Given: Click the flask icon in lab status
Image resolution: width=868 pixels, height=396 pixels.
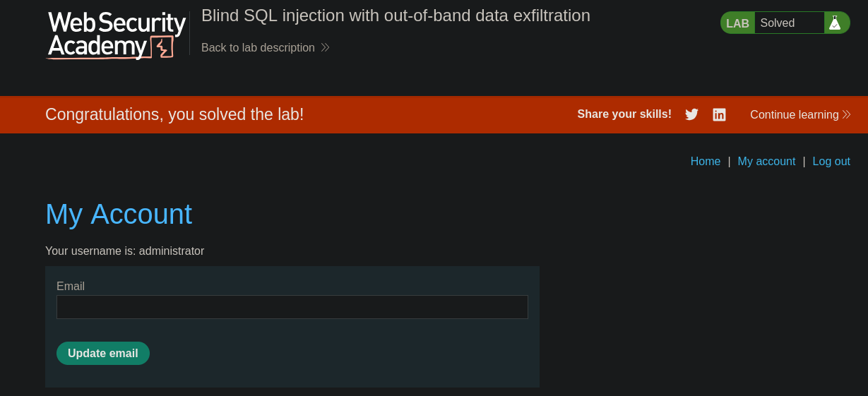Looking at the screenshot, I should pos(835,23).
